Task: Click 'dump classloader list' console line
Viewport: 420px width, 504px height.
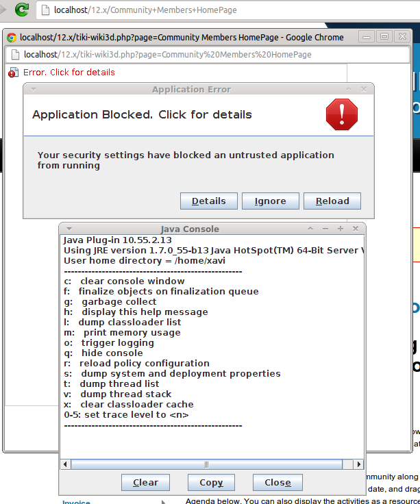Action: pos(123,323)
